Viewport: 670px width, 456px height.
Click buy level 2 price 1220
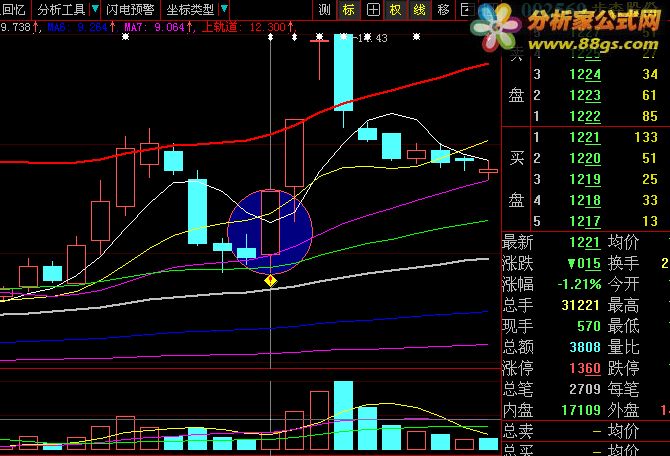click(585, 159)
